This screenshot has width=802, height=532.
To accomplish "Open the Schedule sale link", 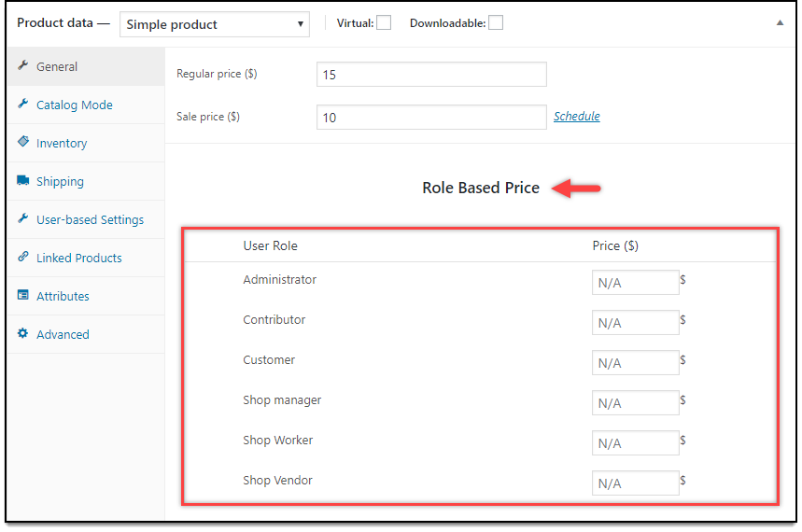I will coord(576,116).
